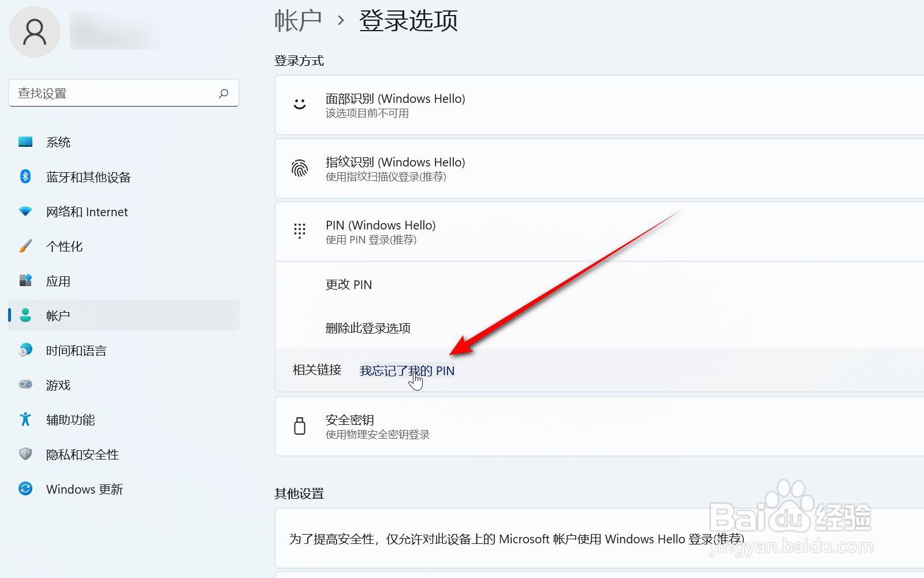Open 应用 settings category
Screen dimensions: 924x578
click(x=124, y=281)
